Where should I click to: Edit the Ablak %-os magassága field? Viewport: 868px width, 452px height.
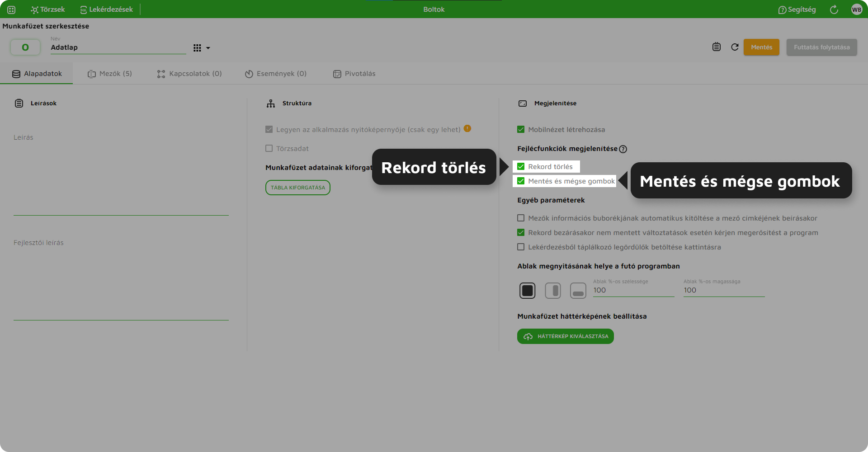[x=724, y=290]
